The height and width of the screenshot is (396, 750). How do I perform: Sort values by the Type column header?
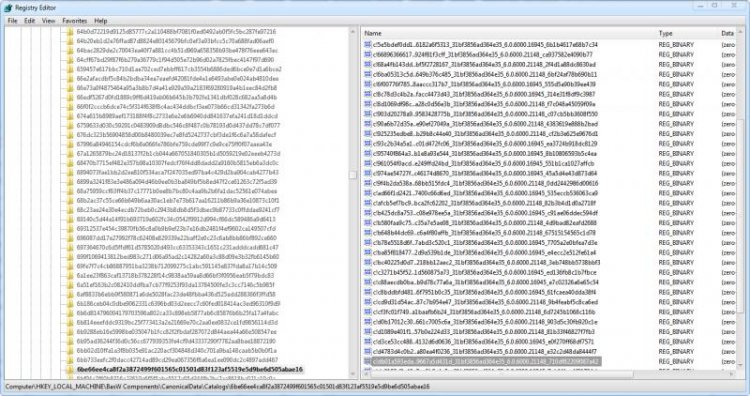click(687, 33)
